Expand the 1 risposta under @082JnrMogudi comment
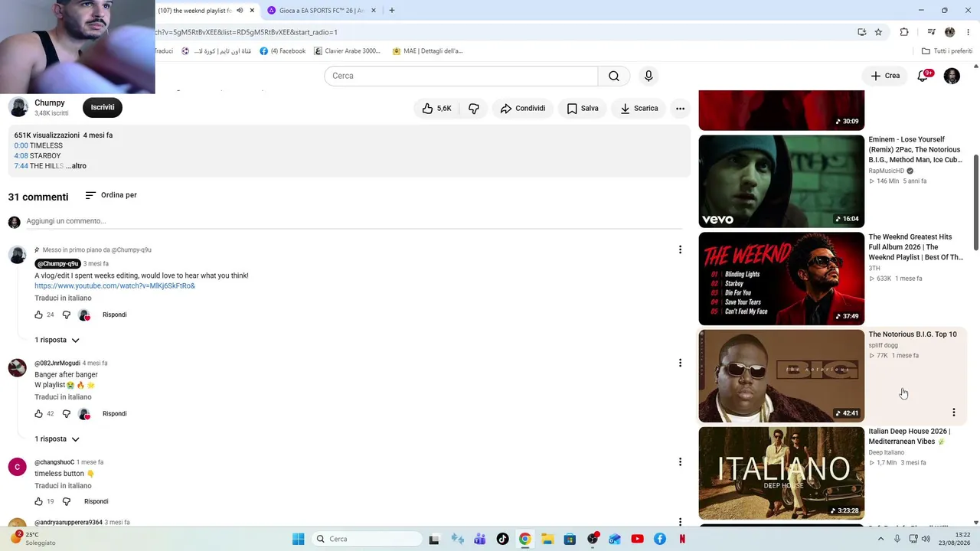Image resolution: width=980 pixels, height=551 pixels. pyautogui.click(x=57, y=439)
